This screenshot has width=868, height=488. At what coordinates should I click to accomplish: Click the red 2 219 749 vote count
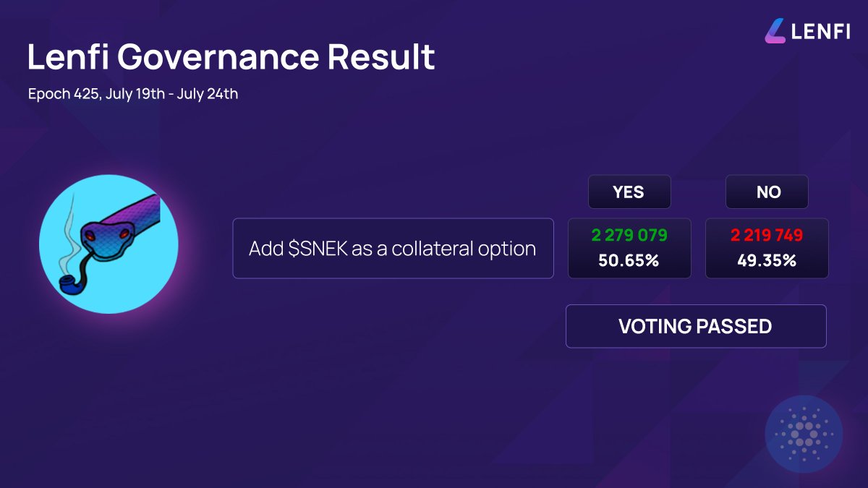click(767, 236)
